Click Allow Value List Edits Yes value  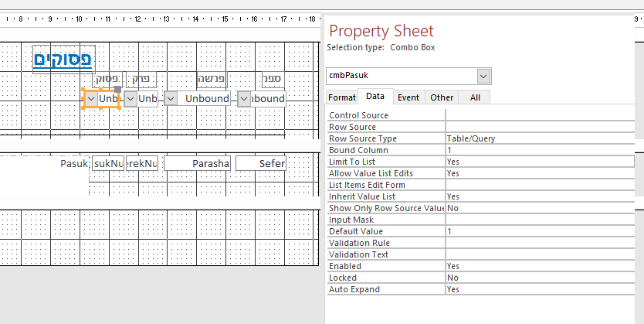point(540,173)
